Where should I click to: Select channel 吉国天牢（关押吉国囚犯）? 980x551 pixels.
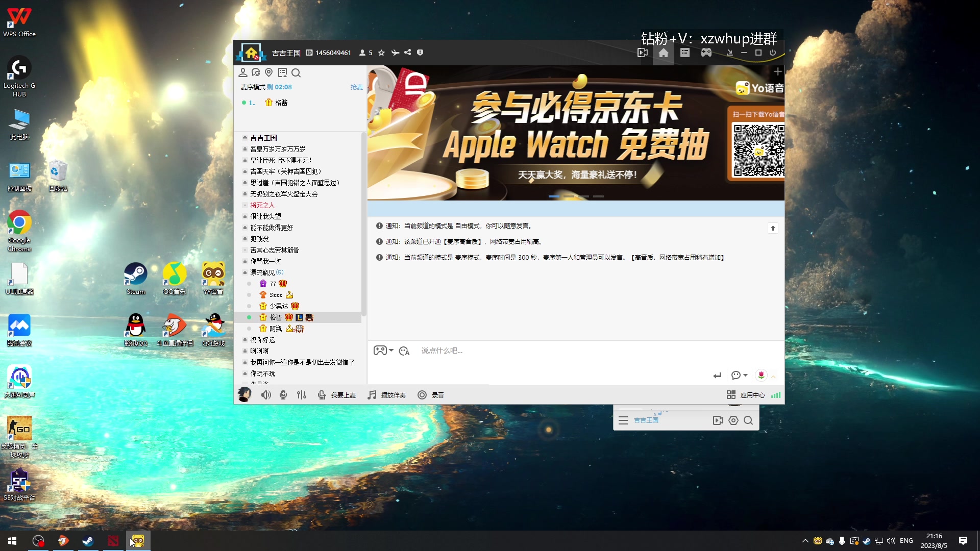point(287,171)
